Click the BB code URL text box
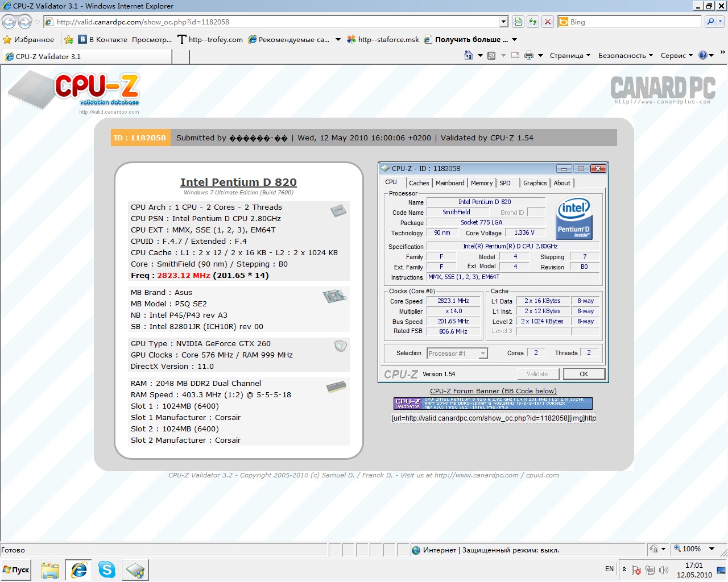This screenshot has width=728, height=582. [493, 418]
